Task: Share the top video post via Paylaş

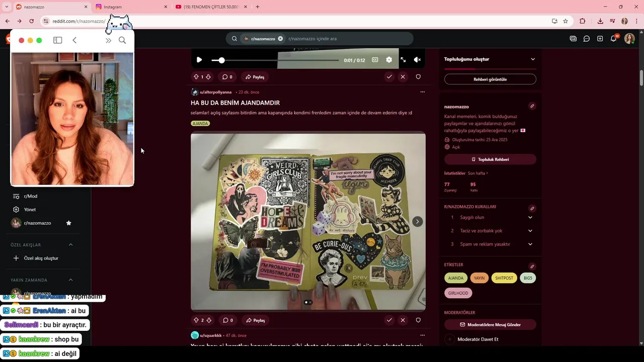Action: coord(255,77)
